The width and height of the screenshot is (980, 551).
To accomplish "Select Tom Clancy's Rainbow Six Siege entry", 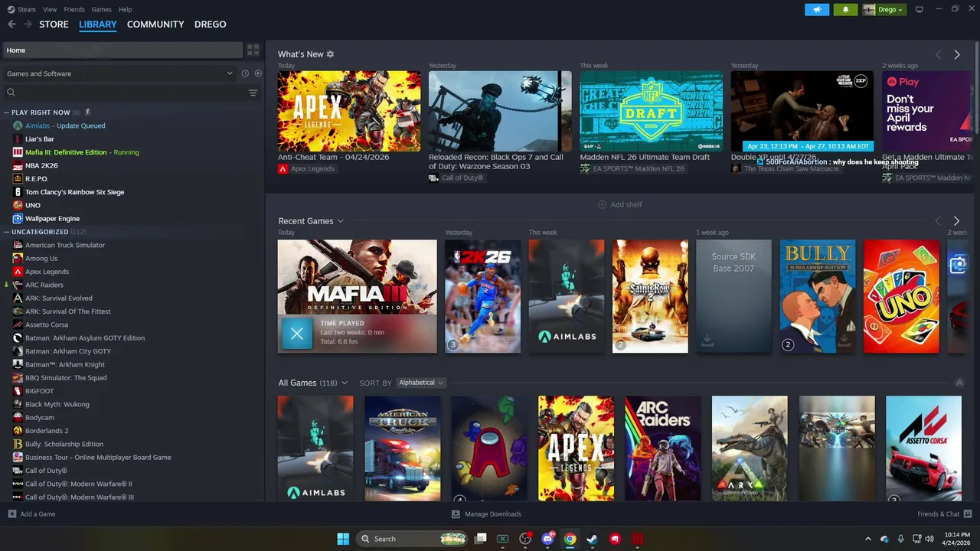I will (74, 192).
